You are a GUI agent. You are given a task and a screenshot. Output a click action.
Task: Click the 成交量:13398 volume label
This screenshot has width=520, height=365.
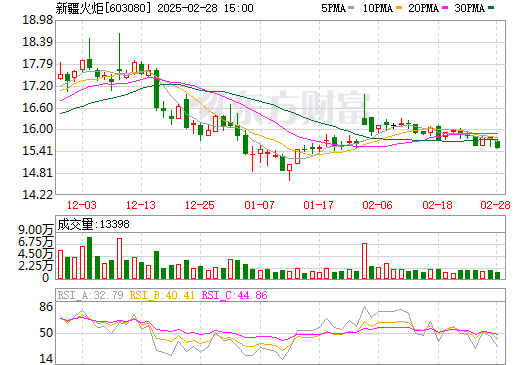[x=93, y=224]
